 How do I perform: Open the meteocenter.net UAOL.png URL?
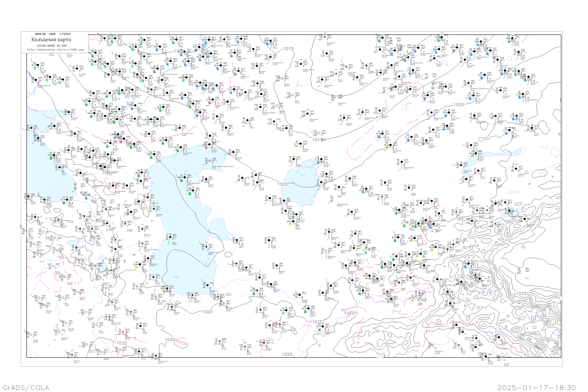coord(55,50)
